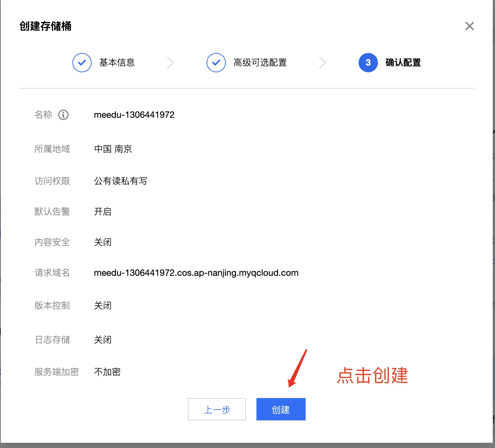Click the step 3 circle icon
The width and height of the screenshot is (495, 448).
tap(368, 63)
